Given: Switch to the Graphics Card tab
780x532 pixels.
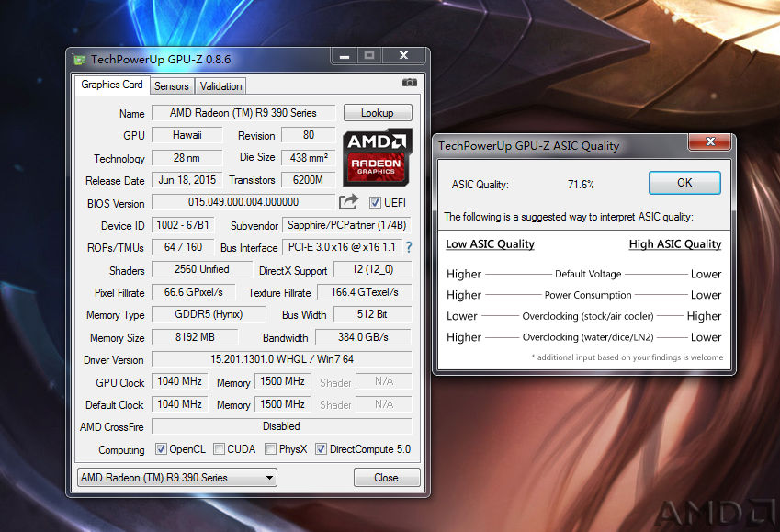Looking at the screenshot, I should pyautogui.click(x=112, y=85).
